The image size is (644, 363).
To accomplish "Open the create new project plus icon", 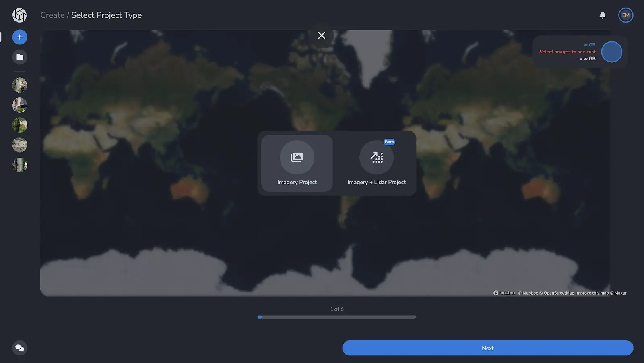I will click(x=19, y=37).
